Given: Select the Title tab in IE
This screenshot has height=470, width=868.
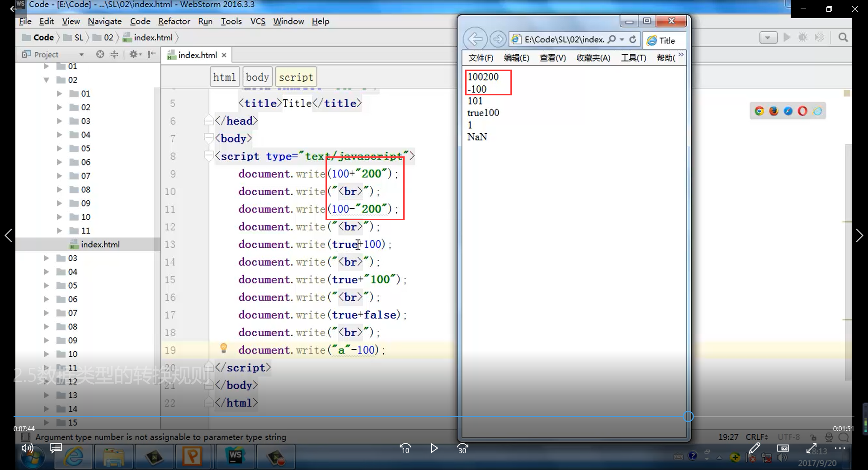Looking at the screenshot, I should coord(664,40).
